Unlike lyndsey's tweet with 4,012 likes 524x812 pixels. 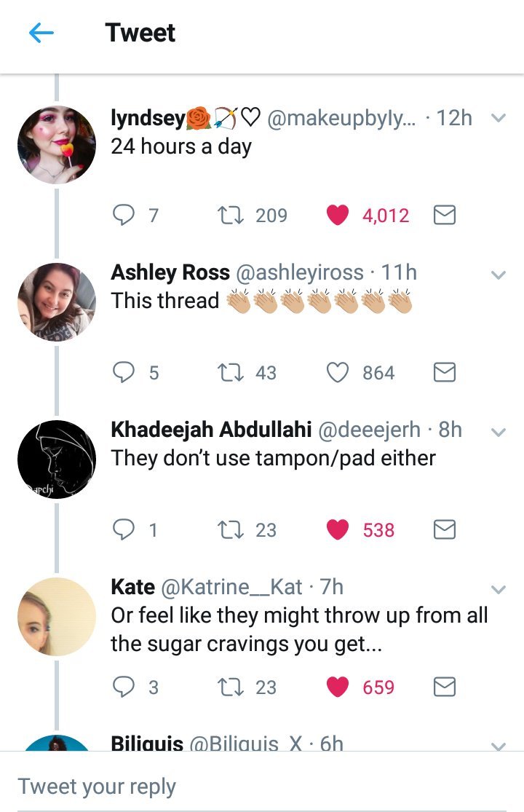click(337, 216)
